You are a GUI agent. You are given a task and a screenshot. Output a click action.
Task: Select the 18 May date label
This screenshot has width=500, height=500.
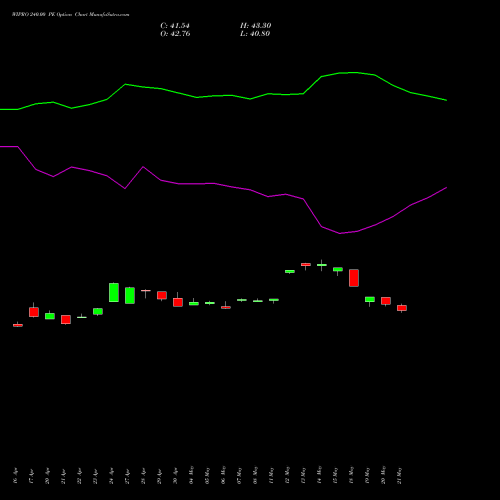pos(351,475)
